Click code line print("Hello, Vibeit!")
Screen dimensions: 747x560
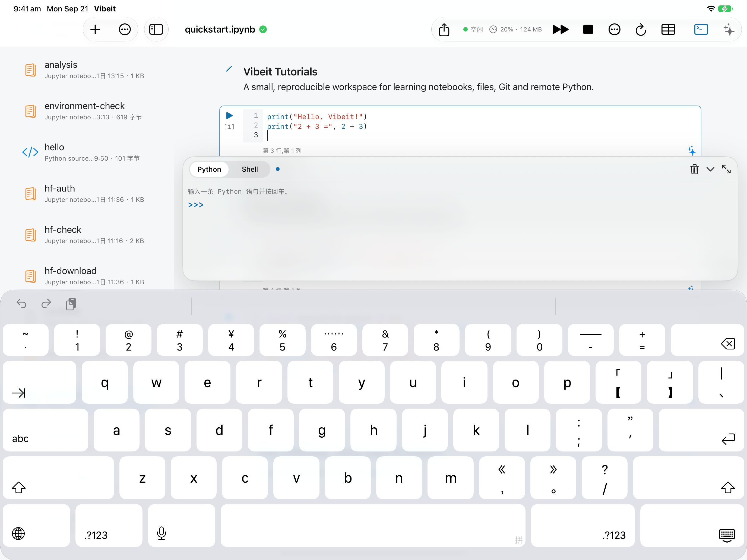pos(316,117)
